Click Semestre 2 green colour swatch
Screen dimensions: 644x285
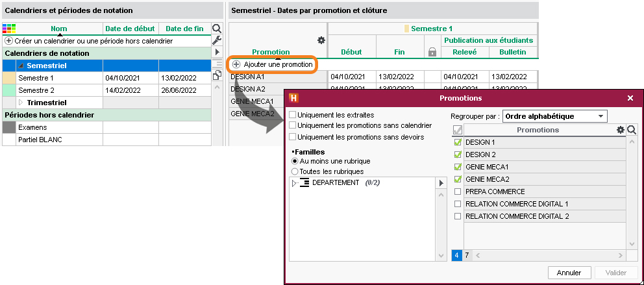point(8,90)
